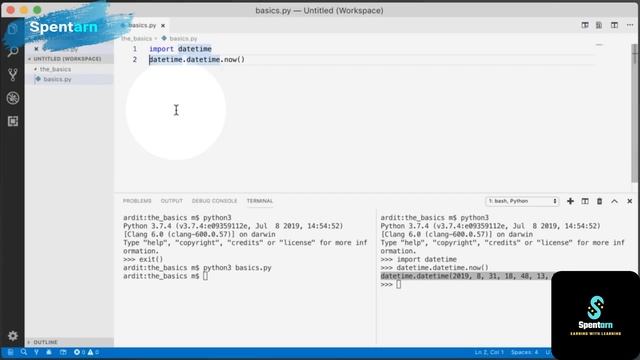Click line number 2 in the editor
Viewport: 640px width, 360px height.
[x=135, y=60]
